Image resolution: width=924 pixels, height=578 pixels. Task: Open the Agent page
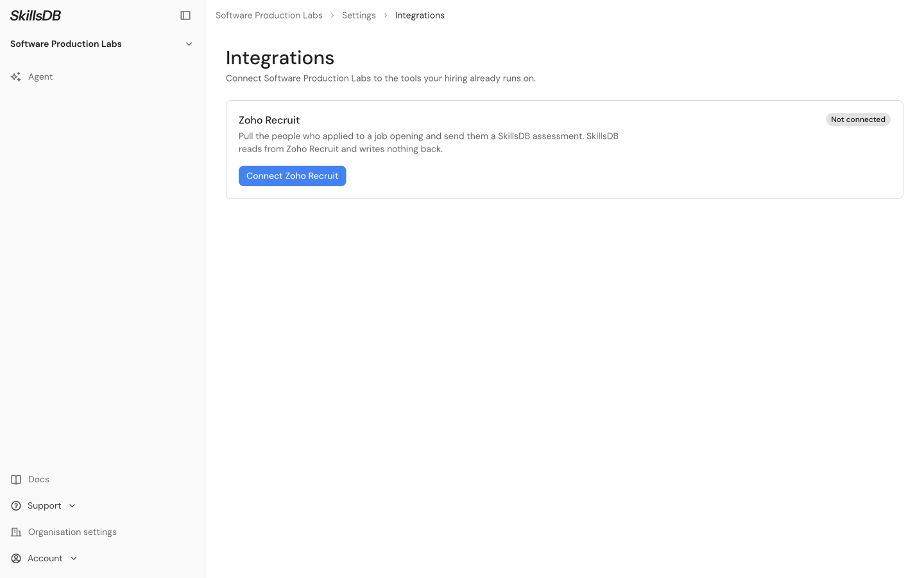pos(102,76)
